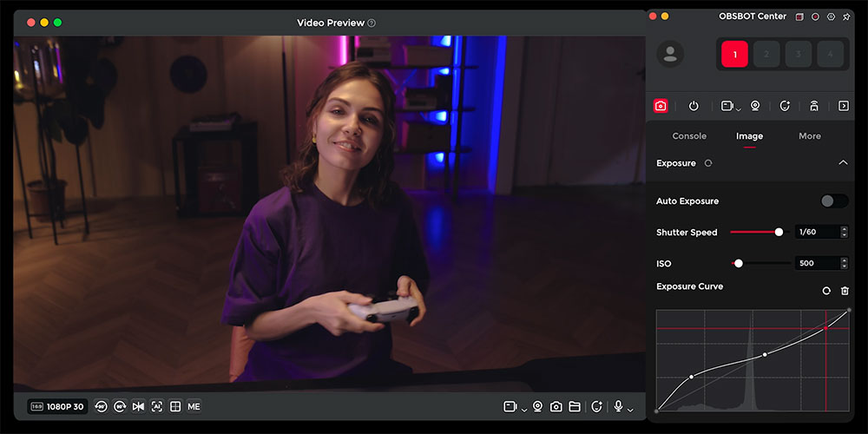868x434 pixels.
Task: Delete the exposure curve with trash icon
Action: (x=845, y=291)
